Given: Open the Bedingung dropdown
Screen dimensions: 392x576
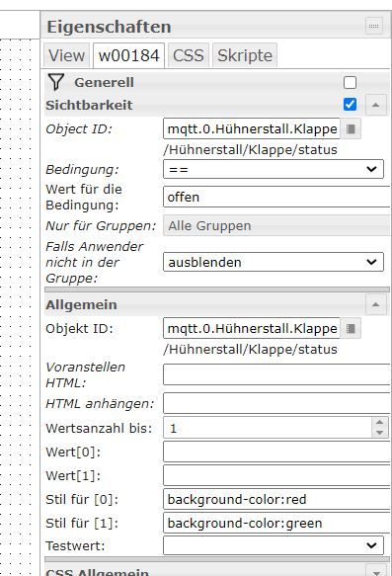Looking at the screenshot, I should coord(274,169).
